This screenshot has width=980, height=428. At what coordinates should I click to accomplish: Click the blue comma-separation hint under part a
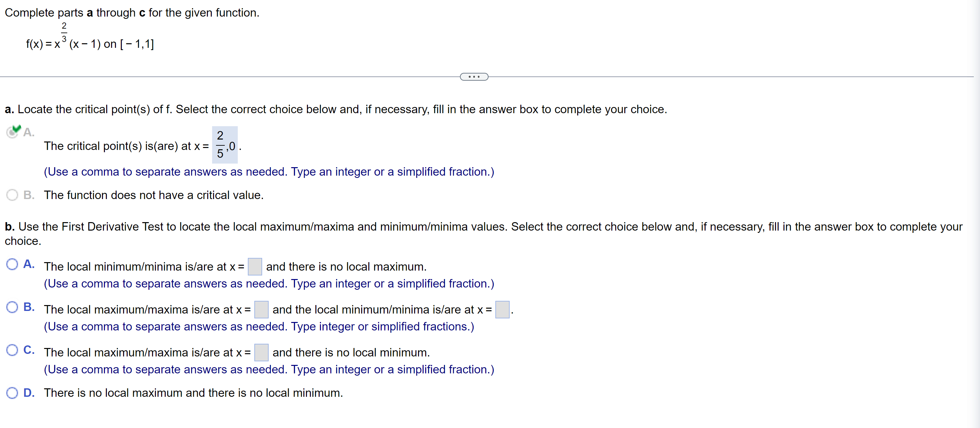coord(269,172)
